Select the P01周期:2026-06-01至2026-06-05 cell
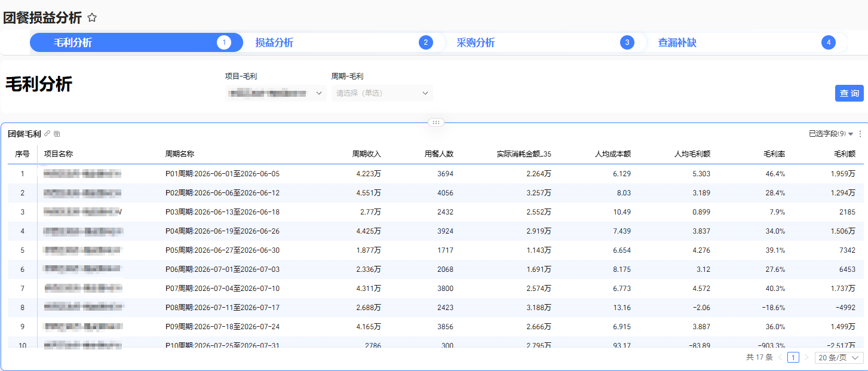The height and width of the screenshot is (371, 868). coord(222,174)
